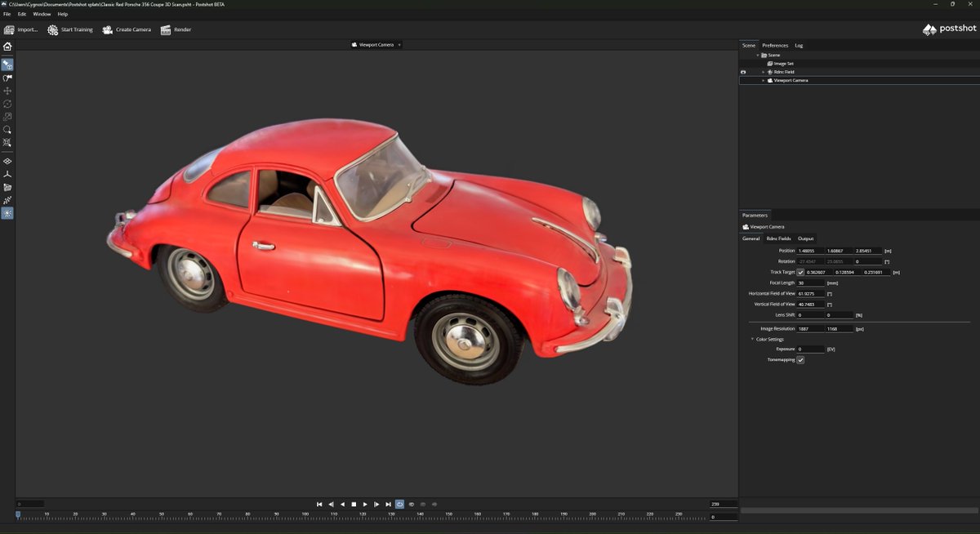980x534 pixels.
Task: Jump to first frame in playback controls
Action: tap(319, 505)
